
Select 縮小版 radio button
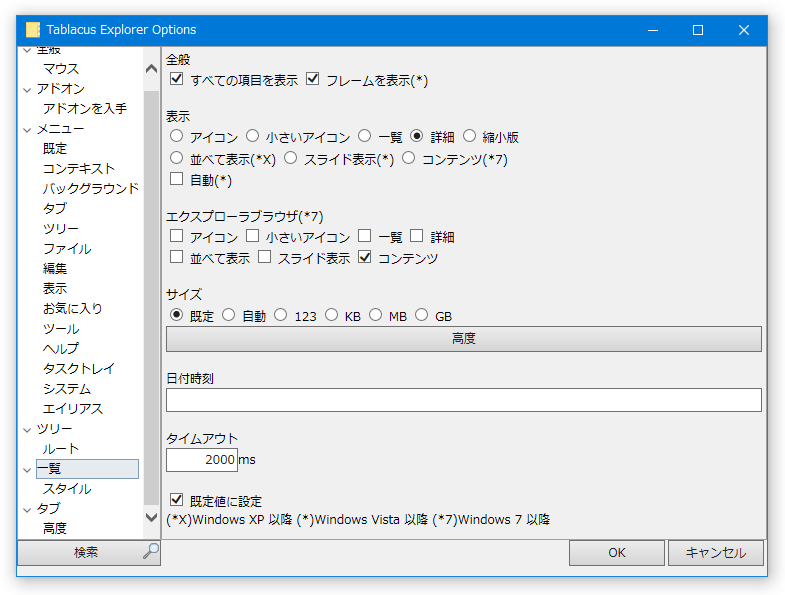pyautogui.click(x=469, y=136)
